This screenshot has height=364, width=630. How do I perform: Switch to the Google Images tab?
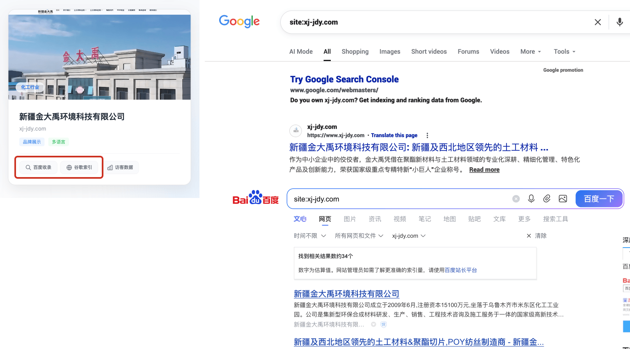[389, 52]
